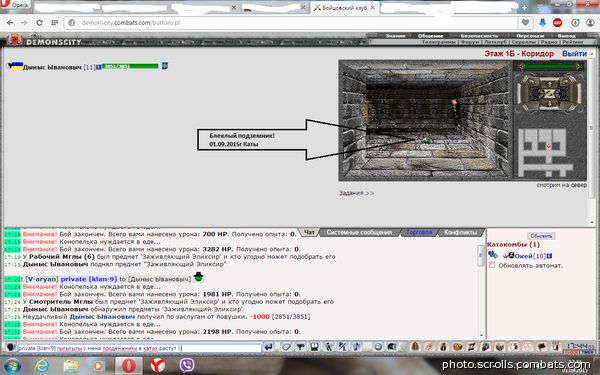This screenshot has height=375, width=600.
Task: Click the Adblock icon in browser toolbar
Action: point(558,23)
